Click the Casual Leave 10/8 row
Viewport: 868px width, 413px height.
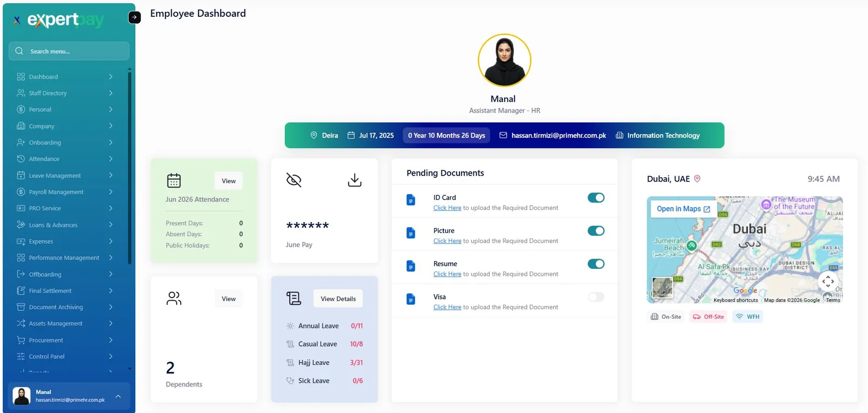tap(324, 344)
